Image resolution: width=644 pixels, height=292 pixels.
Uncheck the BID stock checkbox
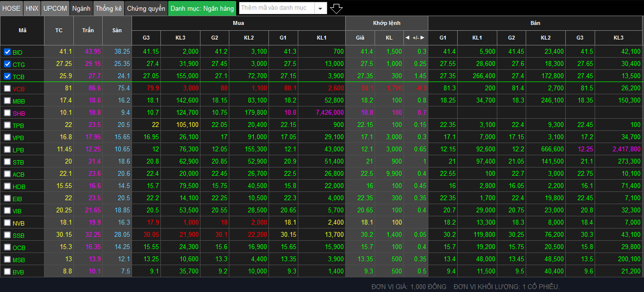pyautogui.click(x=7, y=52)
